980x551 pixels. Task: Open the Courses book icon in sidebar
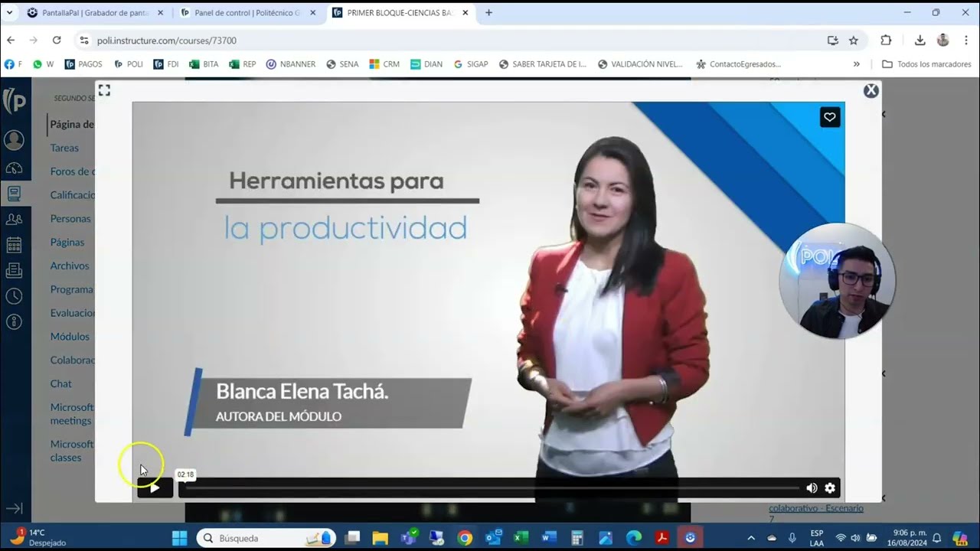tap(14, 194)
